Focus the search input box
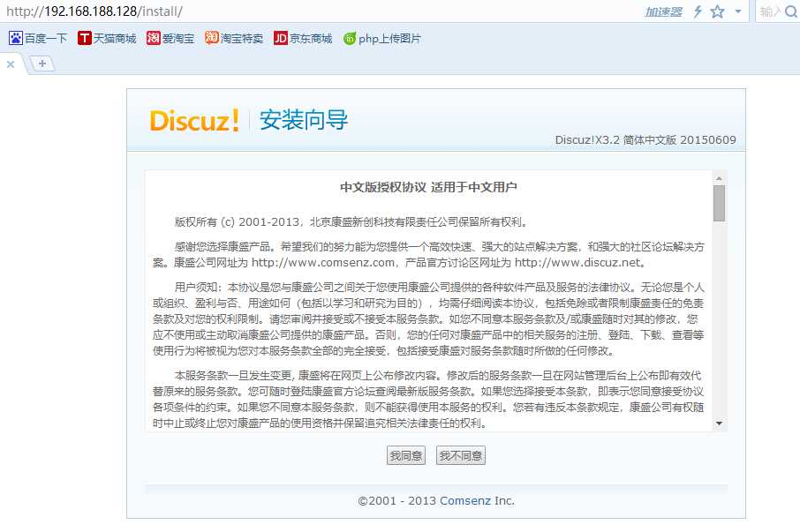The height and width of the screenshot is (532, 800). [770, 11]
